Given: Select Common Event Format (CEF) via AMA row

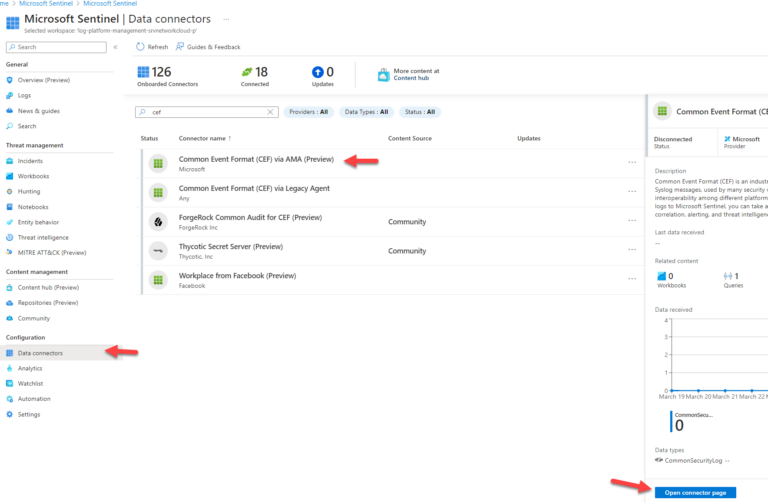Looking at the screenshot, I should click(256, 159).
